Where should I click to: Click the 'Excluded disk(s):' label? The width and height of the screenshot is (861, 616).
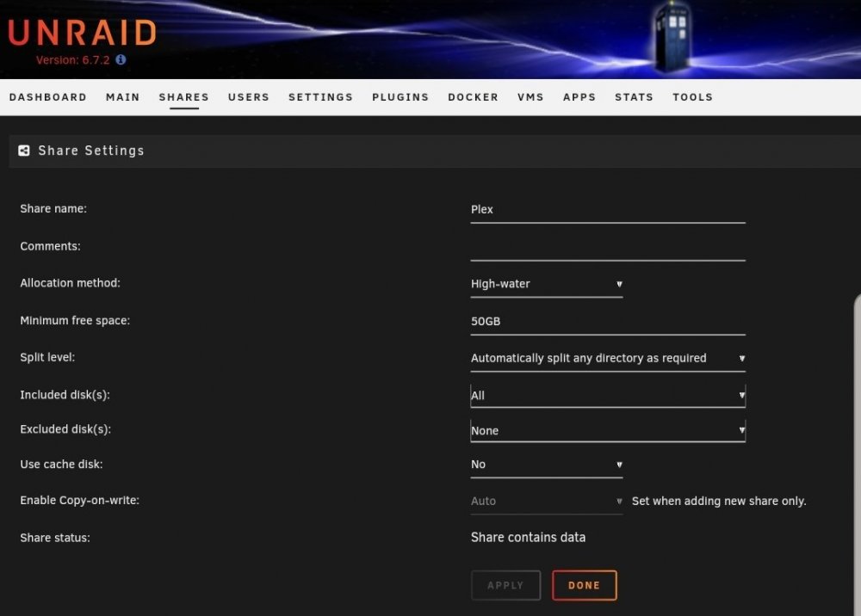(x=65, y=429)
